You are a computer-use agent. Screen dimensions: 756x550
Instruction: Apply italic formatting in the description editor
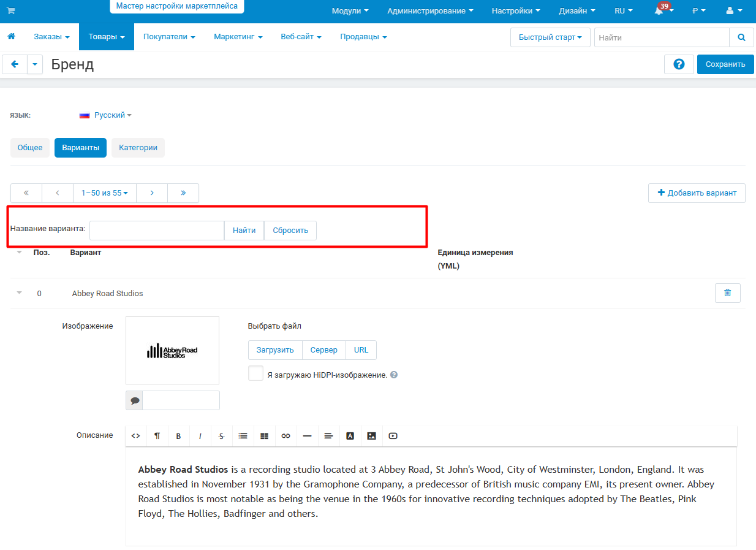[200, 436]
